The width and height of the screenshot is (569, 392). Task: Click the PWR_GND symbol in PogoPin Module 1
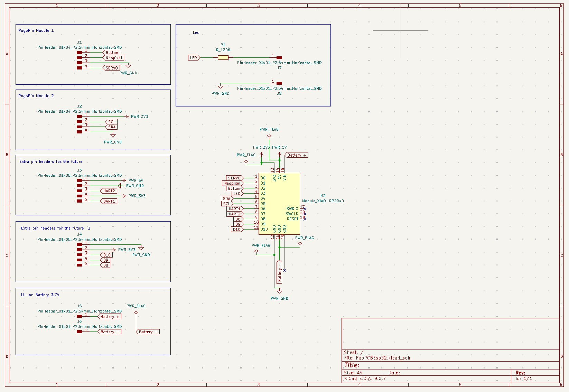[x=128, y=66]
